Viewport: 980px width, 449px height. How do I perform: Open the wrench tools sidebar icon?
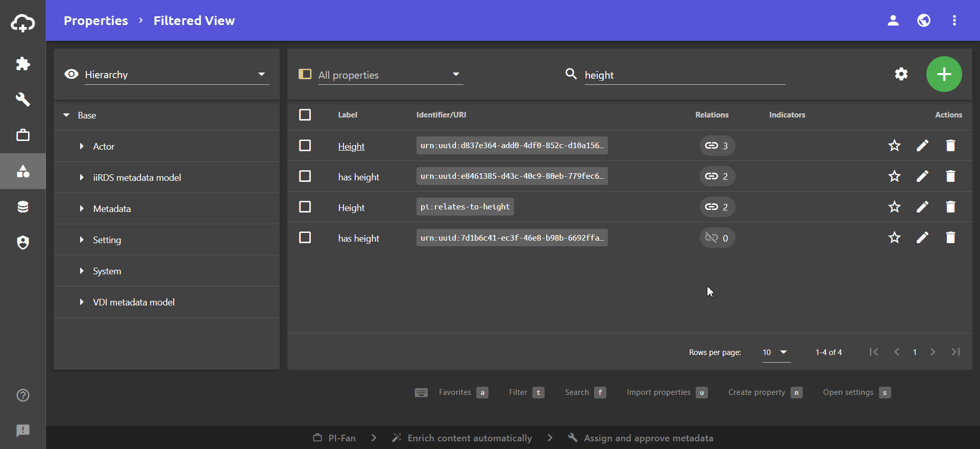(x=23, y=99)
